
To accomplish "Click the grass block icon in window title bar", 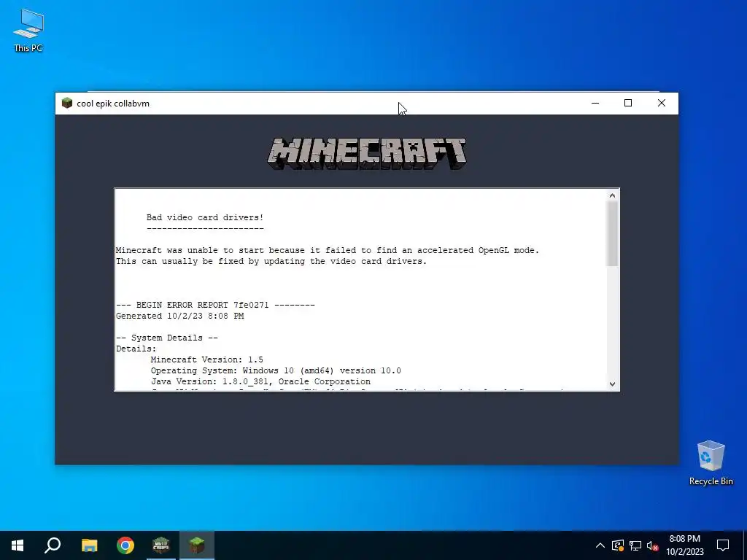I will click(66, 104).
